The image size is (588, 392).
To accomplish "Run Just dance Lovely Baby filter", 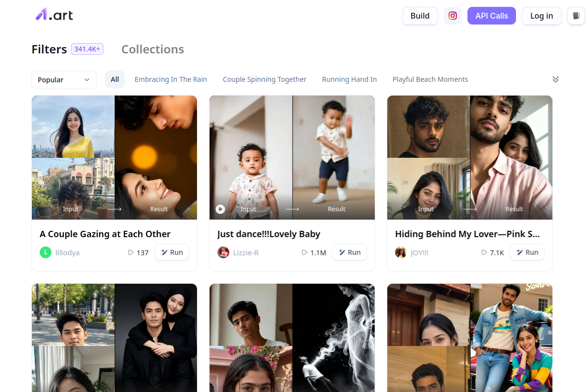I will [349, 252].
